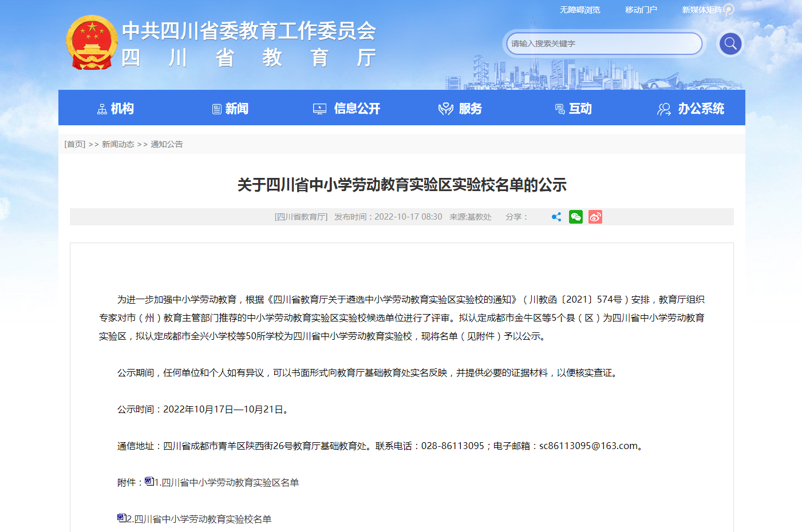The height and width of the screenshot is (532, 802).
Task: Click the 新媒体矩阵 icon in the header
Action: click(x=729, y=10)
